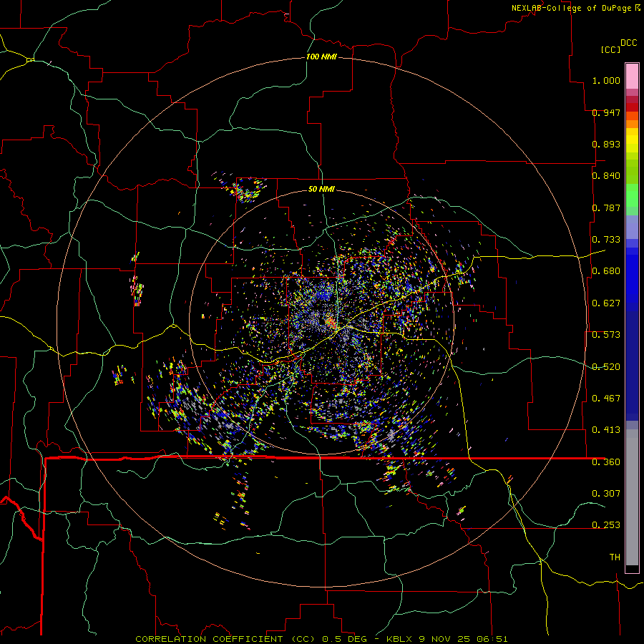Screen dimensions: 644x644
Task: Click the 0.520 scale value
Action: pyautogui.click(x=606, y=367)
